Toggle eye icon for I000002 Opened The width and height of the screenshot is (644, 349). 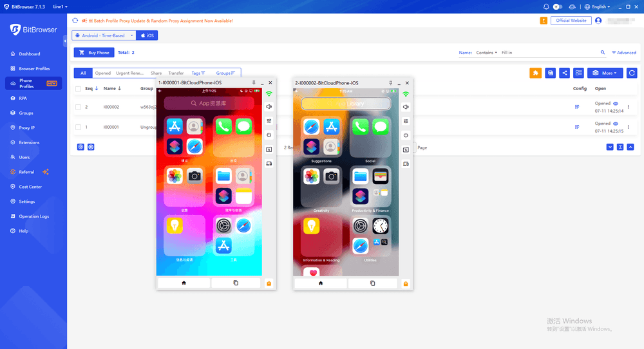616,104
